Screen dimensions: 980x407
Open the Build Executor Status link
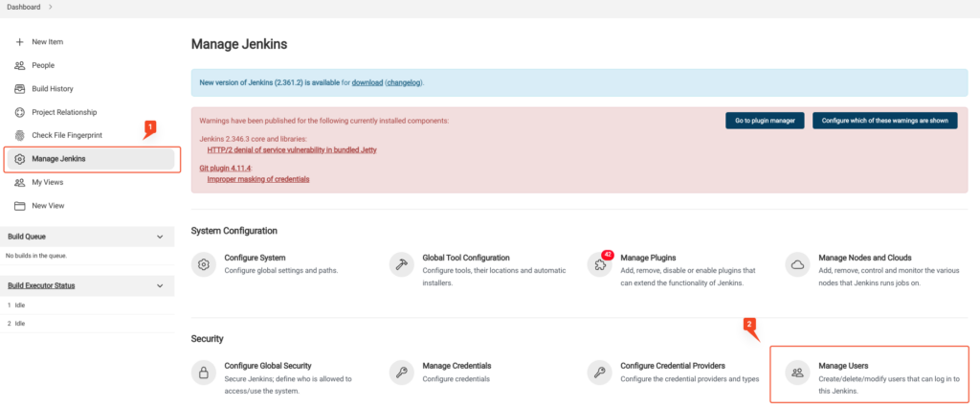click(x=41, y=285)
